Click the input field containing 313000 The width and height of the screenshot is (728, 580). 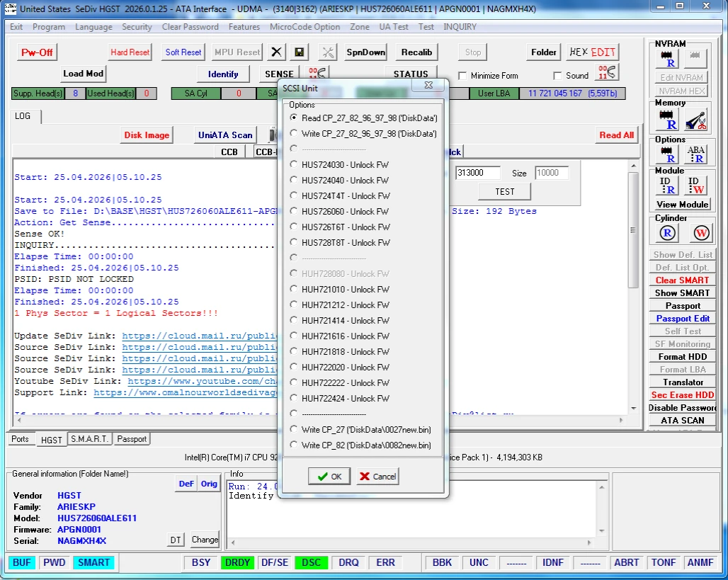click(x=478, y=173)
